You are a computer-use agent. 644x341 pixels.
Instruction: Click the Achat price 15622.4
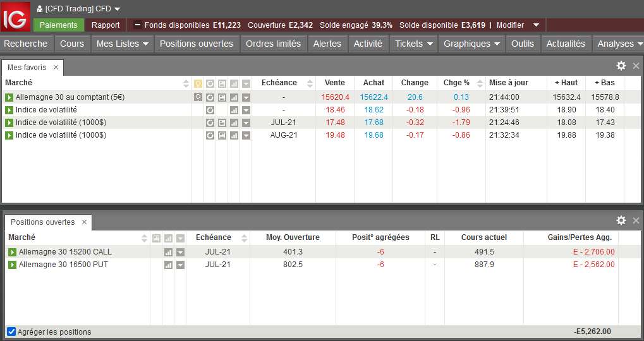point(374,97)
